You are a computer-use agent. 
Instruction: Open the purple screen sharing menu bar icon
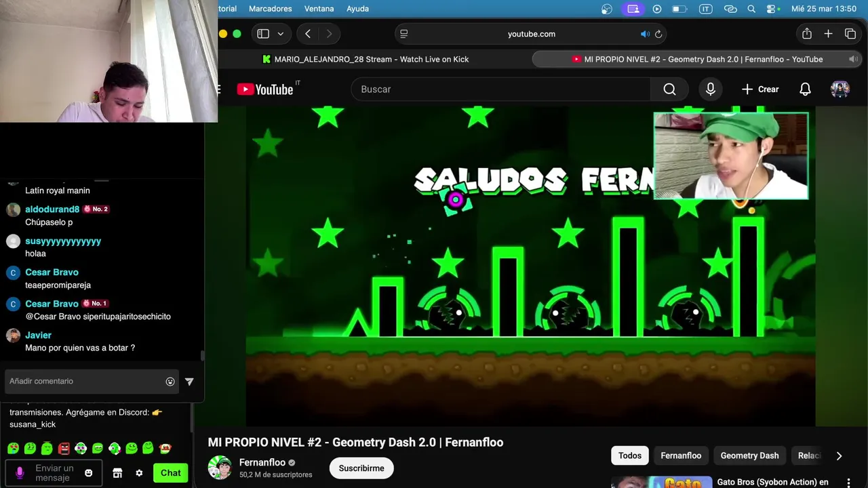(633, 9)
